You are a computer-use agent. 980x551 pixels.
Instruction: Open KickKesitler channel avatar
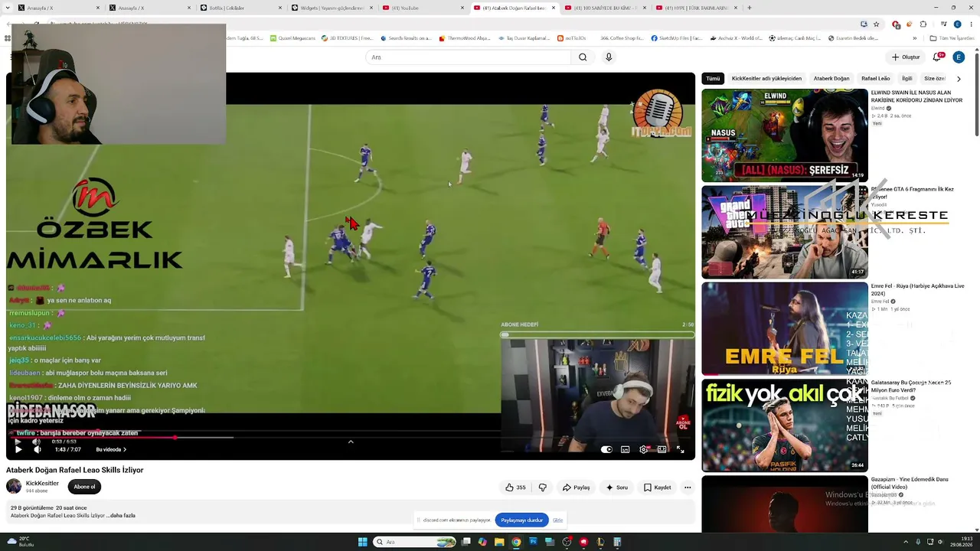14,487
